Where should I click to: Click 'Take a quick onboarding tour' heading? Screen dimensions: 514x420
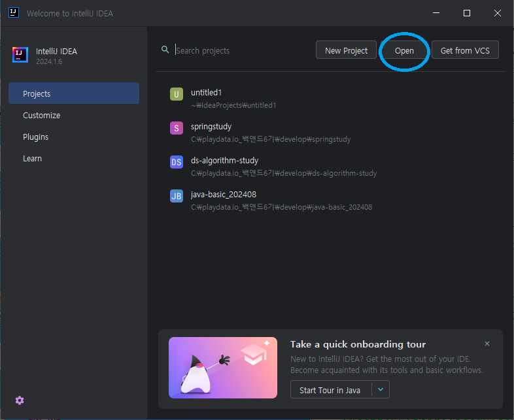pyautogui.click(x=358, y=344)
